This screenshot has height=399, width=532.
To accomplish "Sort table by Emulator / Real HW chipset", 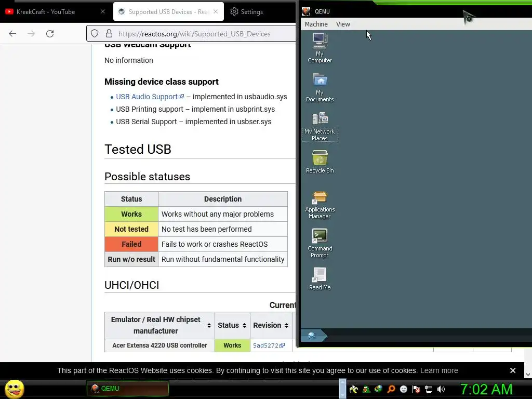I will (160, 325).
